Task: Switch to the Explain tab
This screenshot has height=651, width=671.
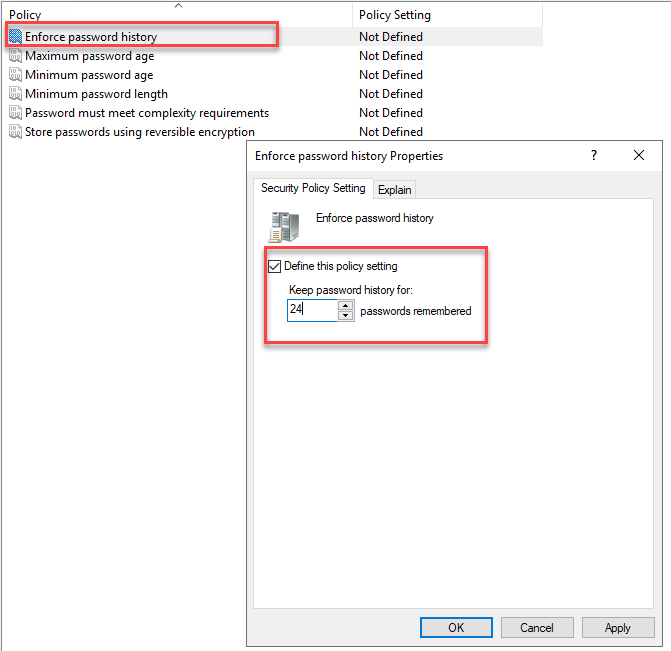Action: click(395, 190)
